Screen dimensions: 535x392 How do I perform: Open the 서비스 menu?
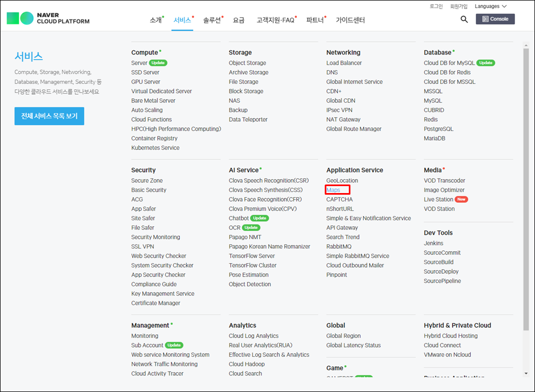[182, 20]
